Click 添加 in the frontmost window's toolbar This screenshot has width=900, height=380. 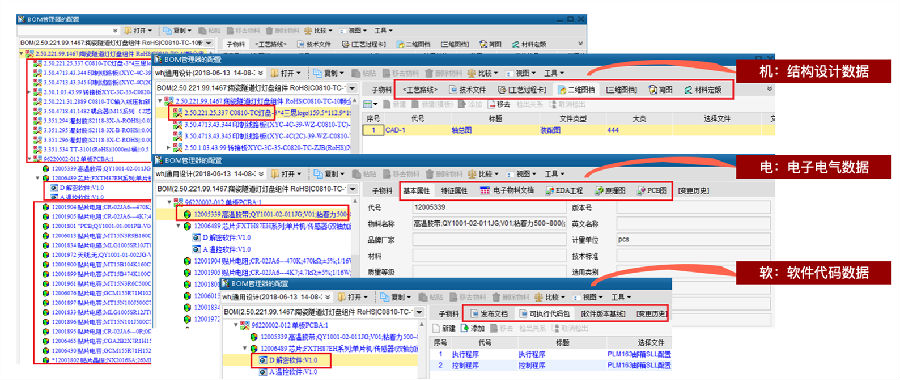pyautogui.click(x=472, y=328)
